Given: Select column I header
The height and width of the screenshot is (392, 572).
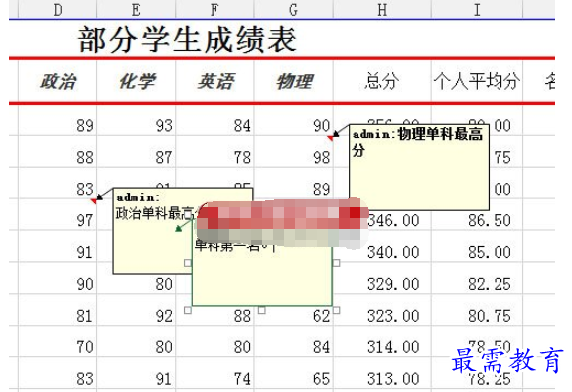Looking at the screenshot, I should click(x=477, y=10).
